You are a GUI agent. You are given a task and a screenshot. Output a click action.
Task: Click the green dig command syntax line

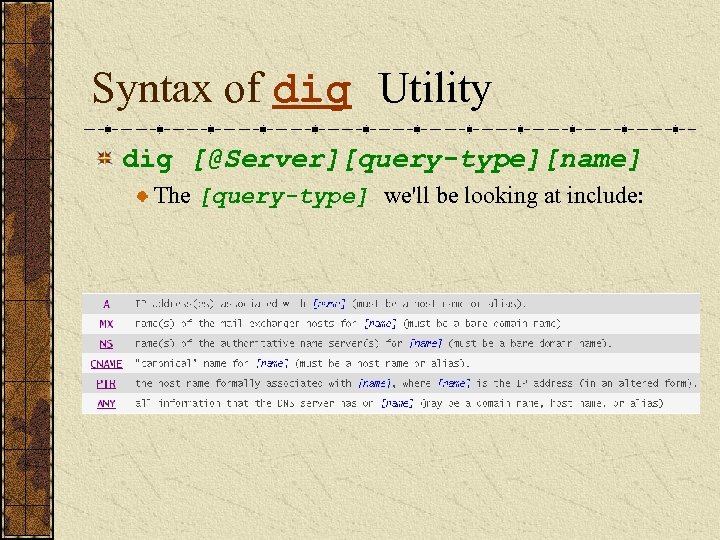click(x=380, y=160)
